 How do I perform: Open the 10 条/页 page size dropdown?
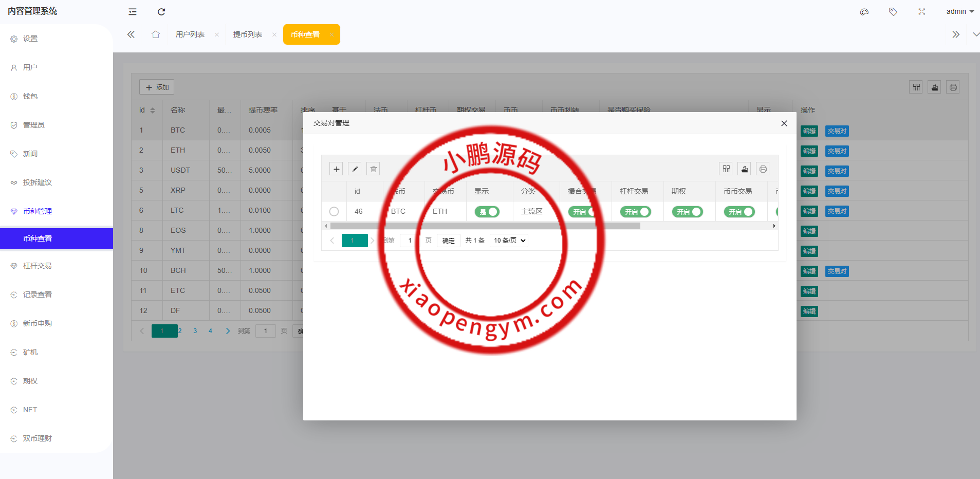click(x=509, y=241)
